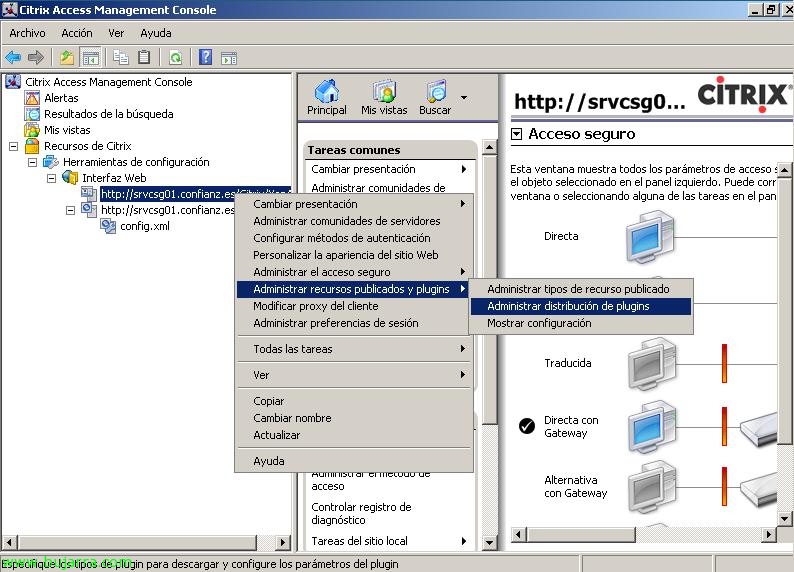Click the Refresh toolbar icon
The height and width of the screenshot is (572, 794).
(x=175, y=58)
